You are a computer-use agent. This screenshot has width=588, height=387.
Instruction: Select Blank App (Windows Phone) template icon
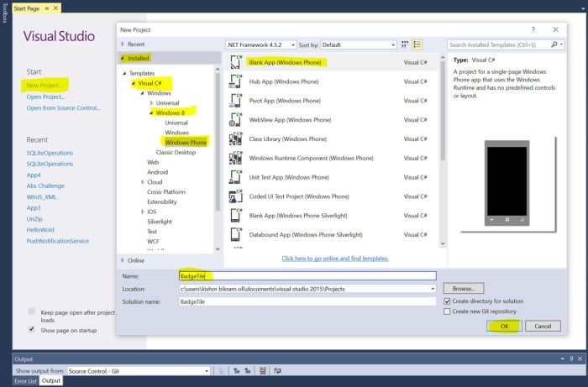click(235, 62)
